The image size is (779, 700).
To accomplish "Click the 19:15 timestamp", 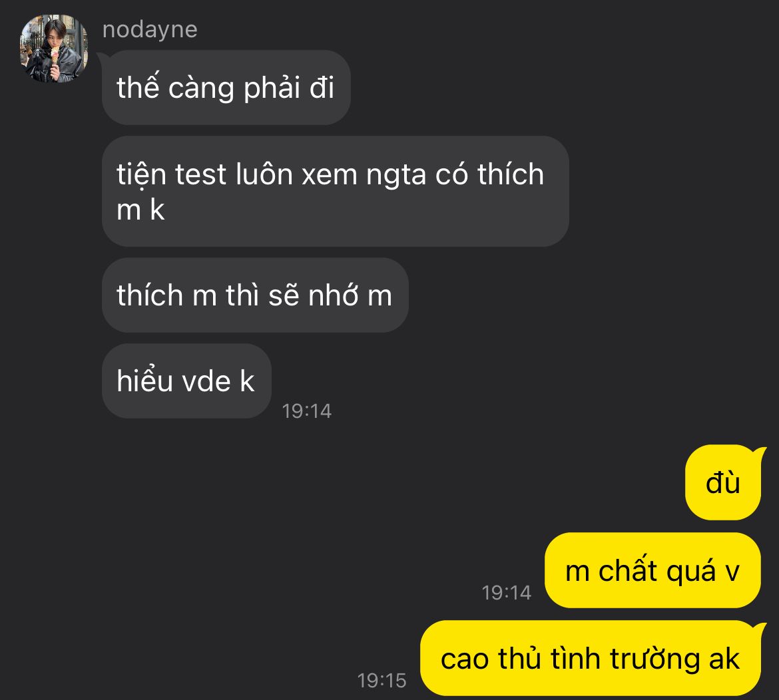I will (382, 680).
